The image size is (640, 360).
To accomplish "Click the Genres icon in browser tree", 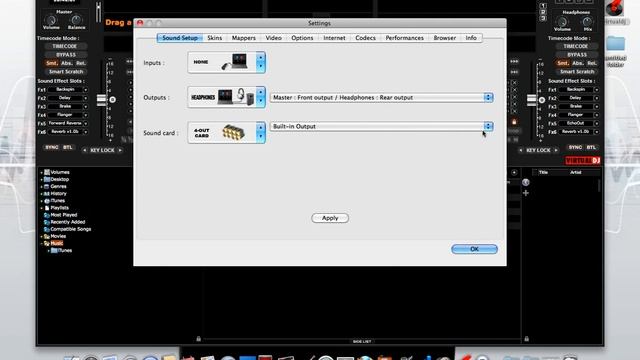I will (x=47, y=187).
